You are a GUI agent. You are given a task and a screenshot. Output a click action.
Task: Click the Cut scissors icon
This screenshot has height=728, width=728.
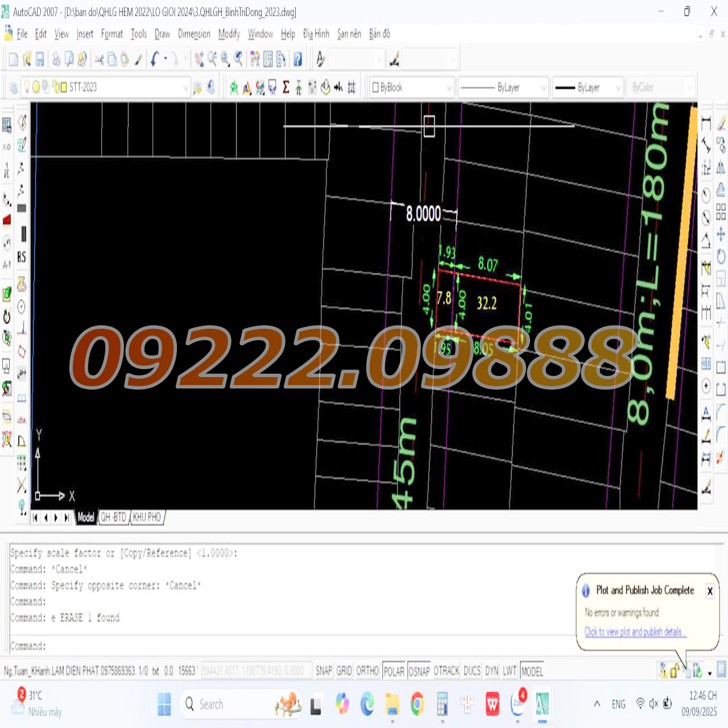coord(99,59)
